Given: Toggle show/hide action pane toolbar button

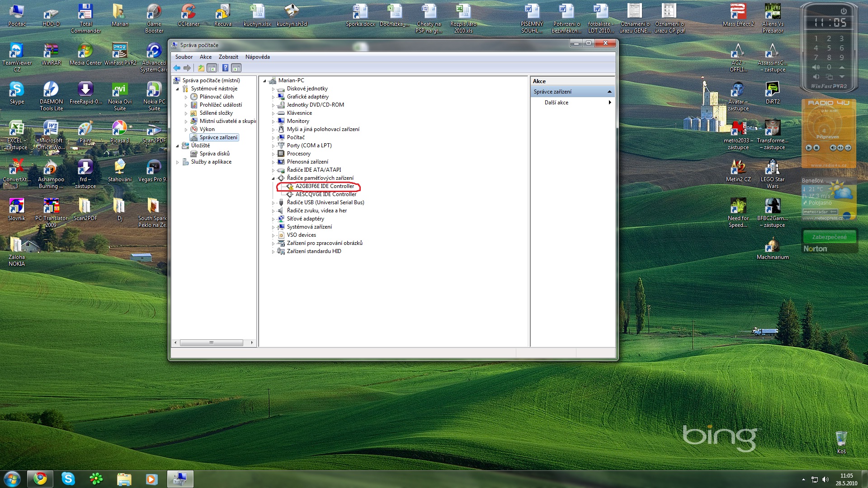Looking at the screenshot, I should 236,68.
